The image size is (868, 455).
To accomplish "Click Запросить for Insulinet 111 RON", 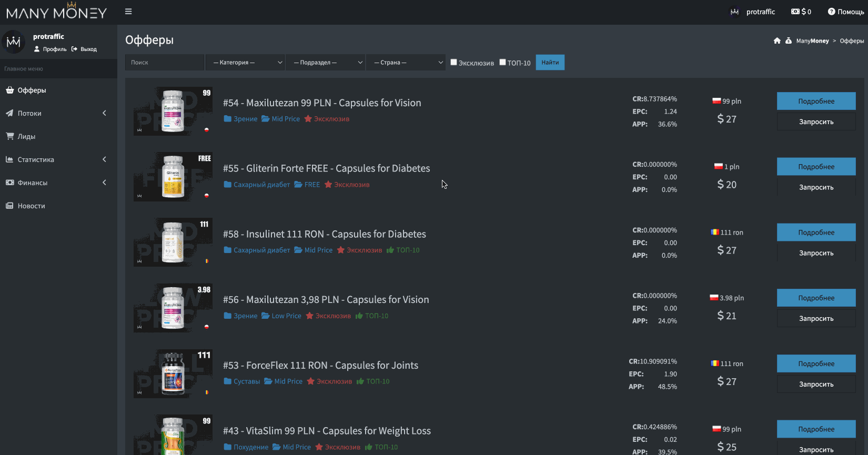I will click(816, 253).
